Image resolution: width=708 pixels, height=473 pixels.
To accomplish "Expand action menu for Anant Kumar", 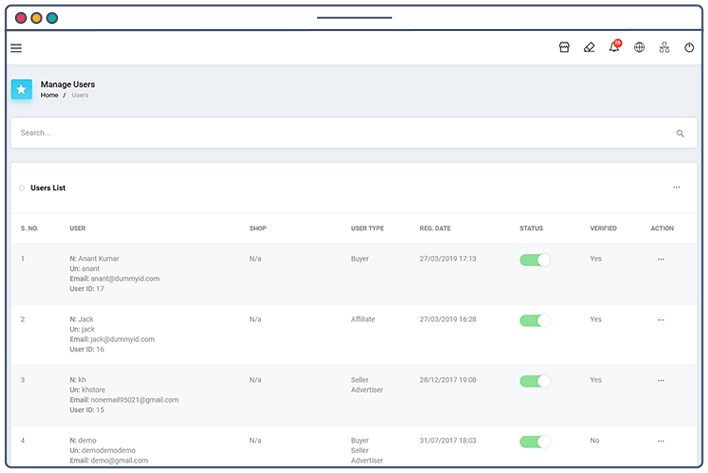I will coord(660,260).
